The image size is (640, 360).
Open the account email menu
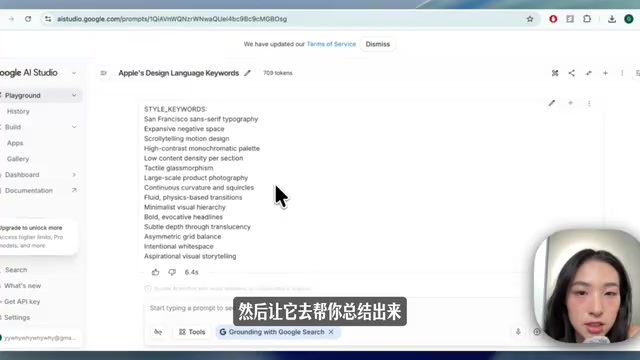40,338
